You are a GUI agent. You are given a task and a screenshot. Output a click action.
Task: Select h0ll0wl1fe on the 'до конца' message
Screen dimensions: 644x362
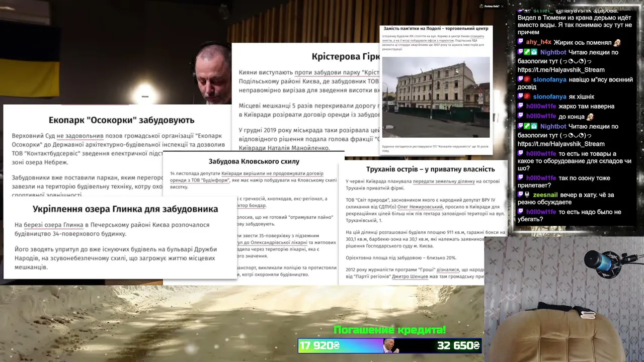[541, 116]
